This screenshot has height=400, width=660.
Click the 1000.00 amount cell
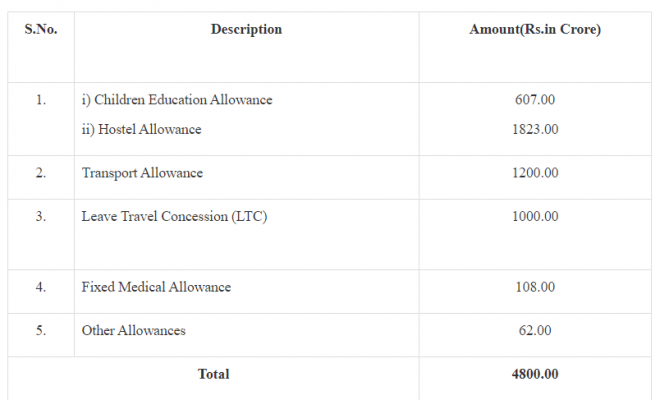[535, 216]
